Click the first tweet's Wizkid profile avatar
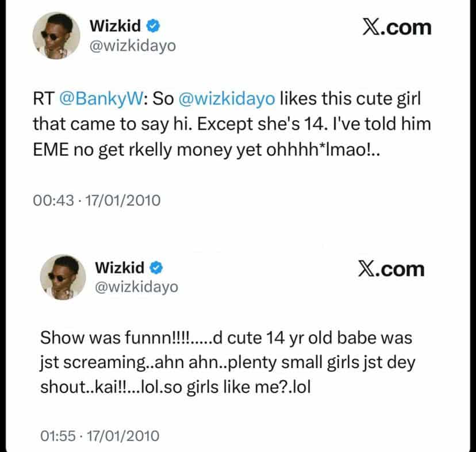476x452 pixels. (56, 36)
